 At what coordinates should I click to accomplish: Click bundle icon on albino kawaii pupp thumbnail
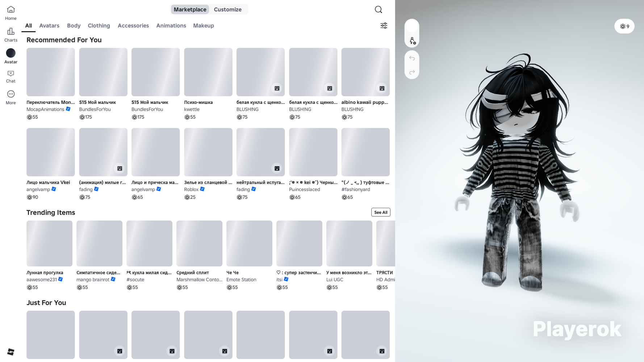click(x=382, y=88)
